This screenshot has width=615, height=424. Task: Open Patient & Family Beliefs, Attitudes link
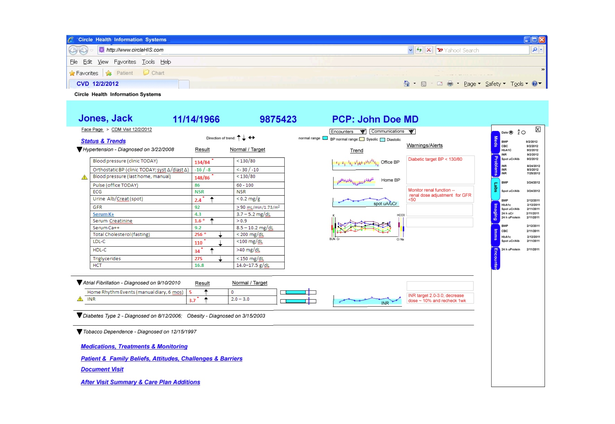click(162, 358)
